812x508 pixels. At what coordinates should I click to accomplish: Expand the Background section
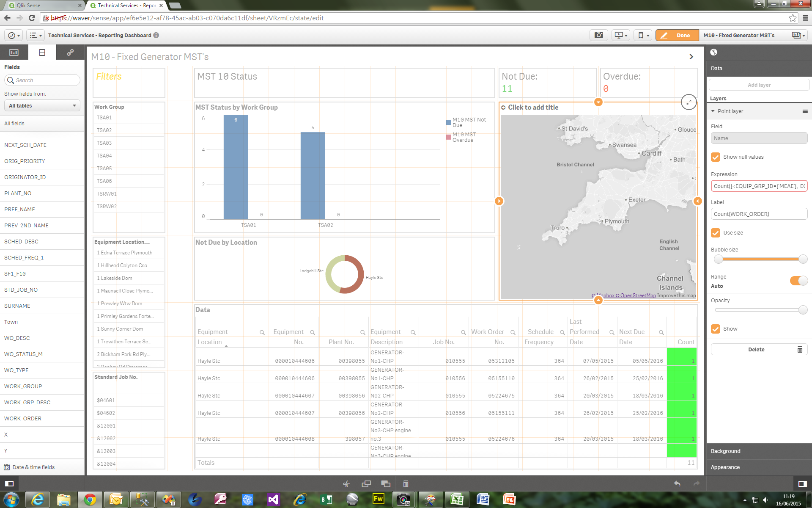click(759, 451)
